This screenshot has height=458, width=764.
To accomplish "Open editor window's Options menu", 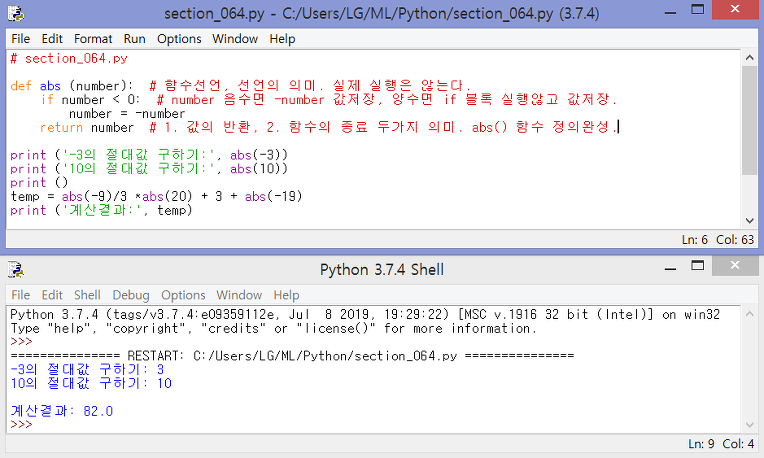I will 179,39.
